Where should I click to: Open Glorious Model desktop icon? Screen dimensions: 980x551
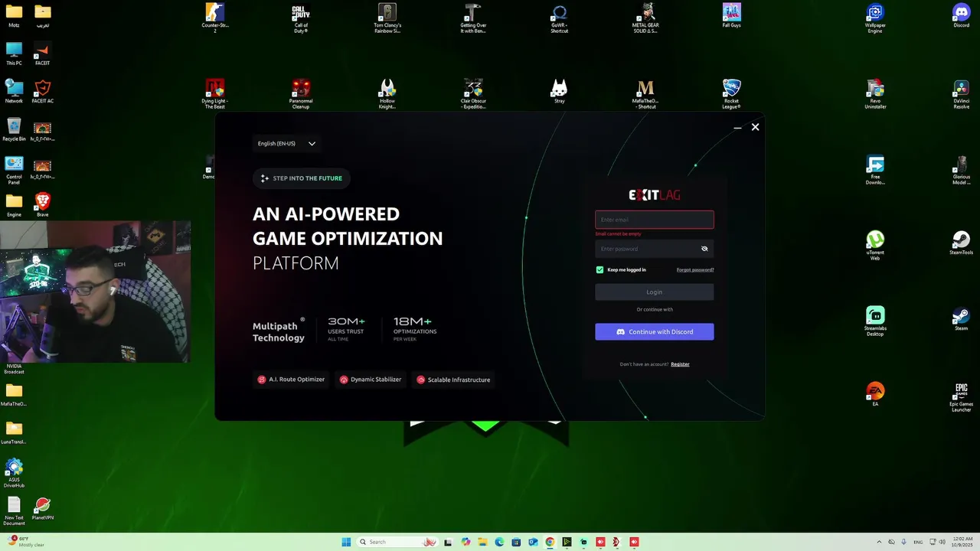(x=962, y=169)
